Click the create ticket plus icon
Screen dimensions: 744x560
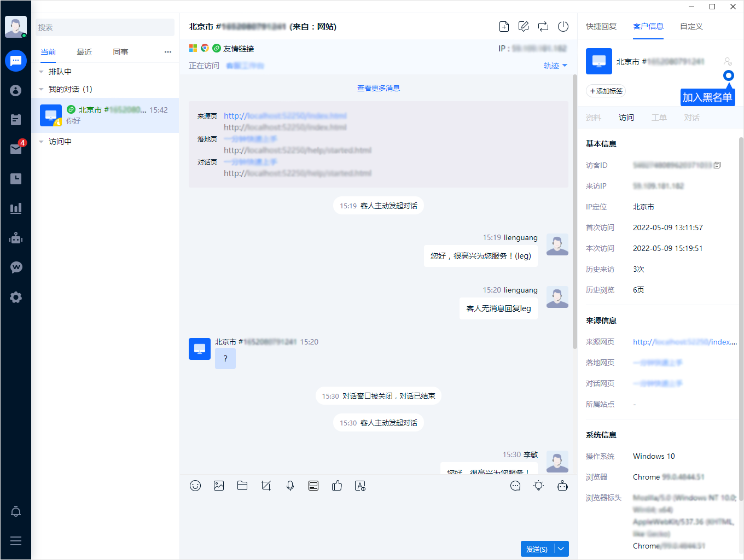coord(504,26)
